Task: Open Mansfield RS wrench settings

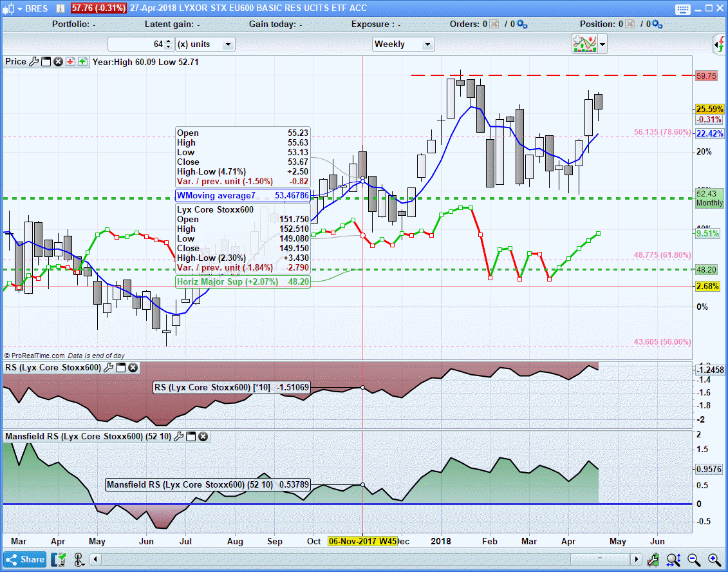Action: (x=179, y=437)
